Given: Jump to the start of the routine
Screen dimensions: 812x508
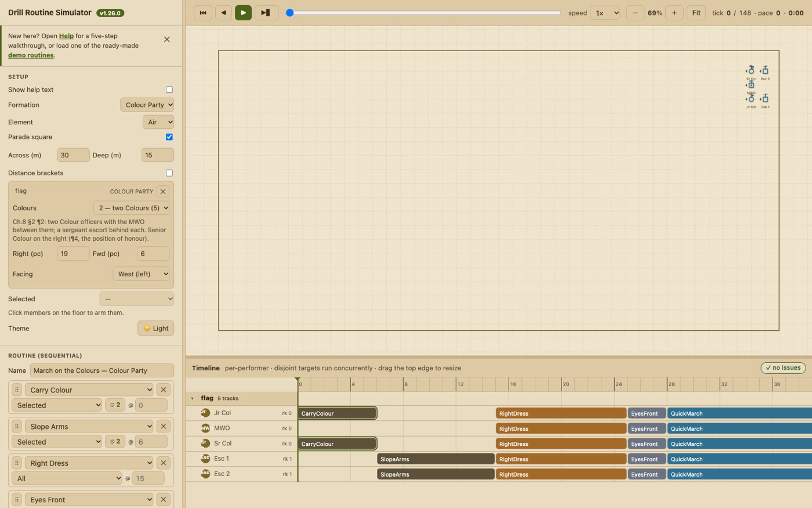Looking at the screenshot, I should [202, 12].
